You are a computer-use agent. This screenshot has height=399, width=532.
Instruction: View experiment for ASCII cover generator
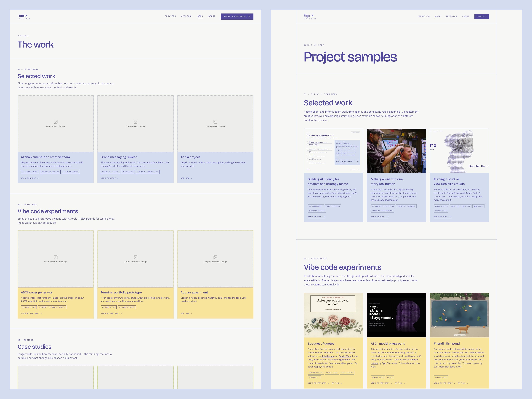coord(32,314)
